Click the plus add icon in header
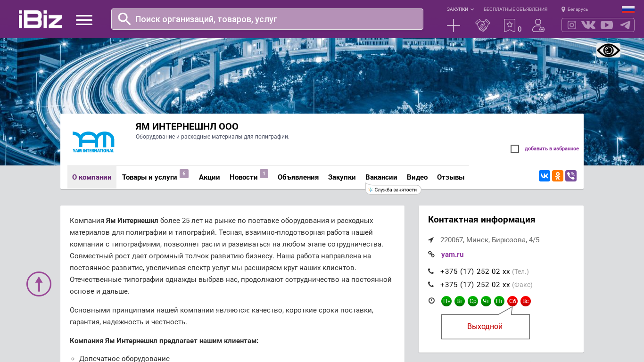644x362 pixels. point(454,25)
